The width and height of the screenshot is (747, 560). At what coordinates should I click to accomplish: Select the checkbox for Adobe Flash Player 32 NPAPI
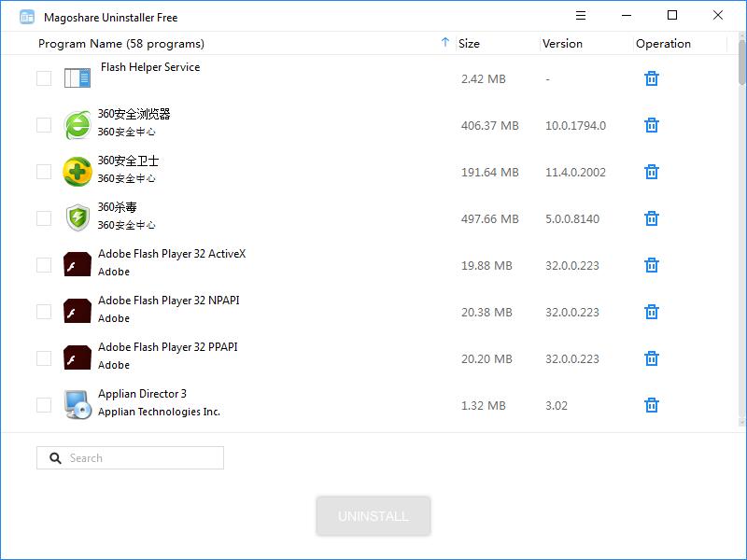[x=43, y=311]
